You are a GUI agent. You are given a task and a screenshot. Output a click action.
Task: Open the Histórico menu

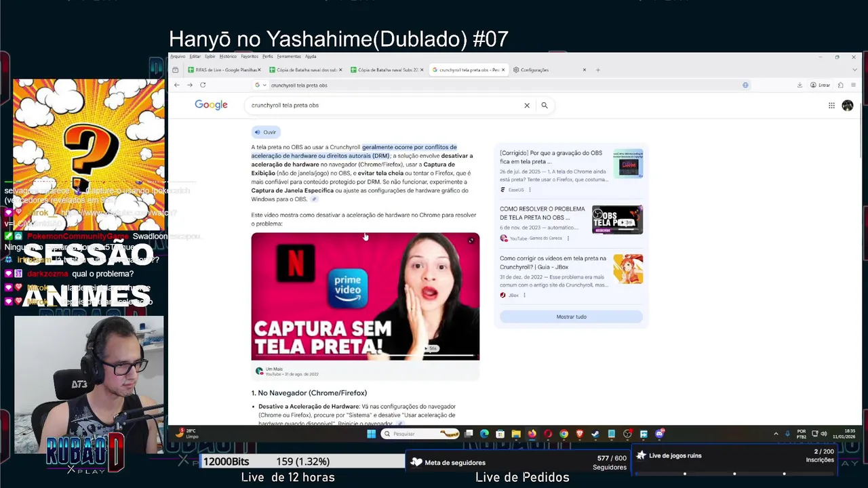228,56
